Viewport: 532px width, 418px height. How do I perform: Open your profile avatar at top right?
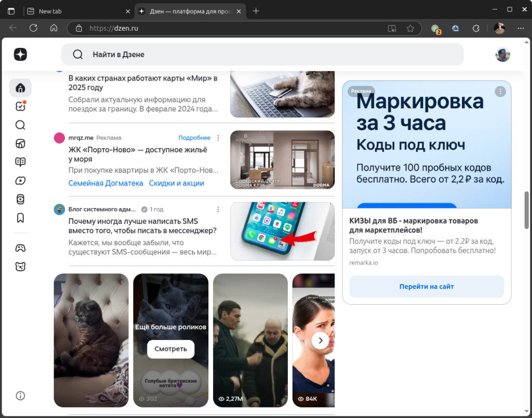tap(502, 54)
